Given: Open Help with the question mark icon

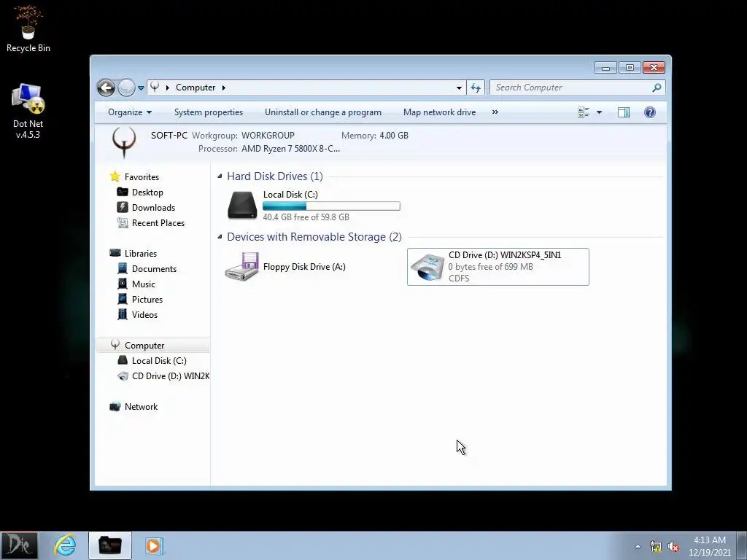Looking at the screenshot, I should (x=650, y=112).
